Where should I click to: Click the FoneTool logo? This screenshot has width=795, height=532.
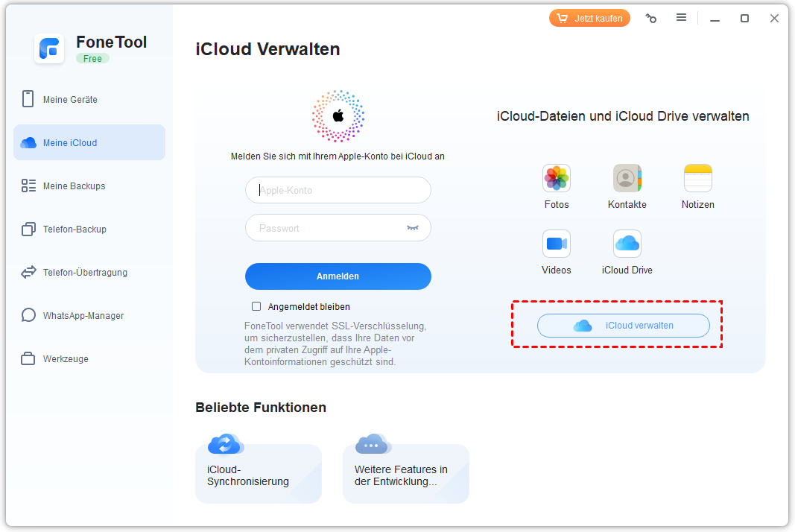[49, 48]
